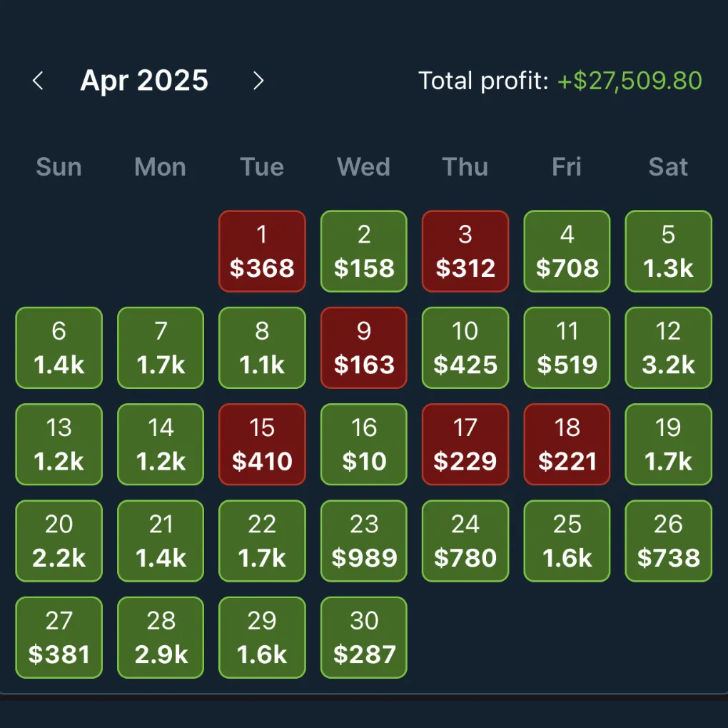Screen dimensions: 728x728
Task: Select April 20 cell showing 2.2k
Action: click(59, 540)
